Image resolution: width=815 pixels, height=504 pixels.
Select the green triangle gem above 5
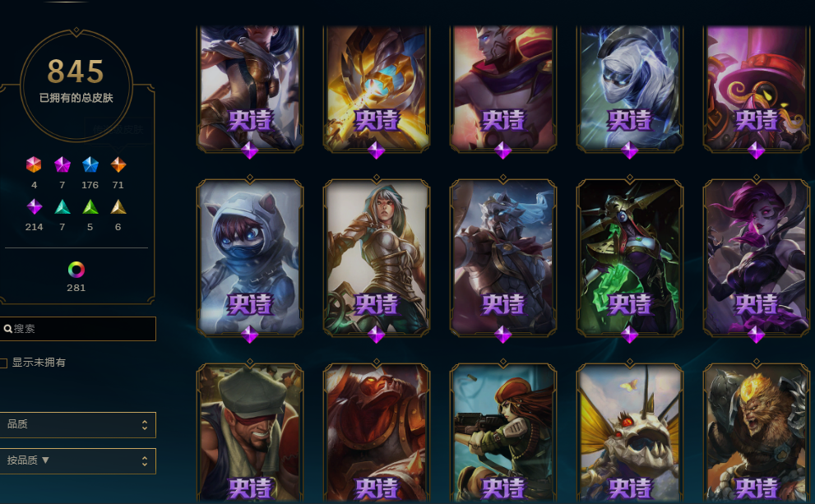coord(90,207)
